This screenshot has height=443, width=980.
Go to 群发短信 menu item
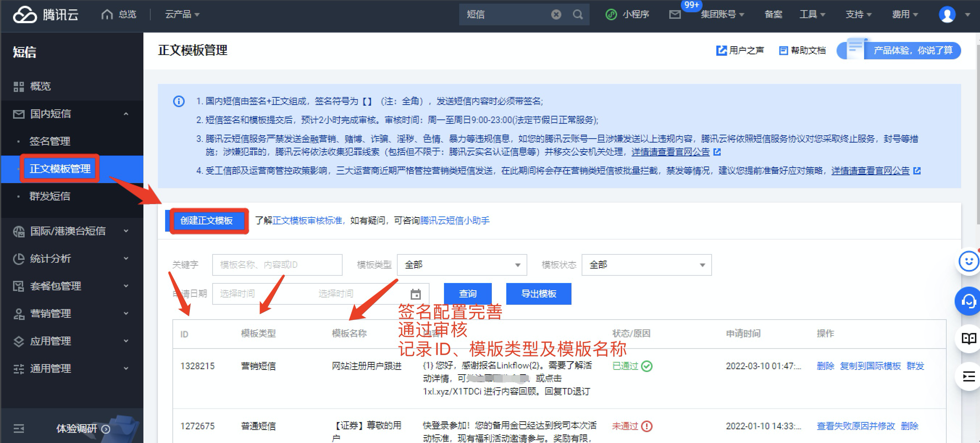coord(50,196)
